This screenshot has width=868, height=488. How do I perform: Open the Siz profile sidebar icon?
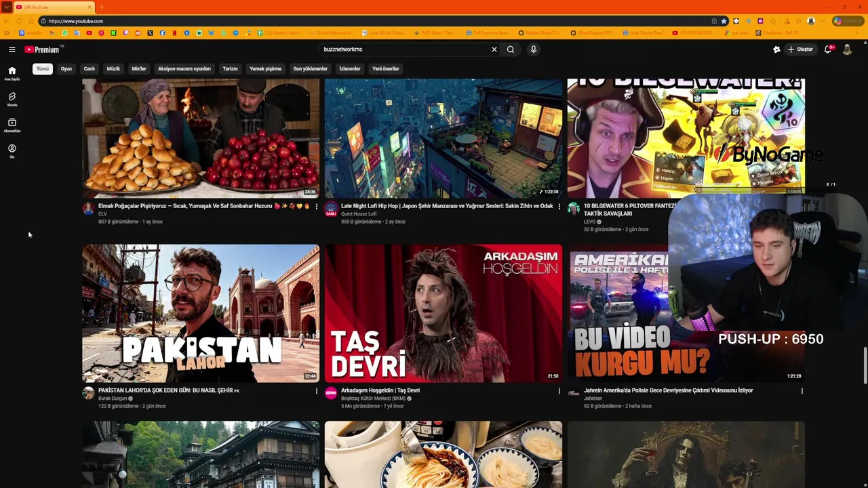[12, 151]
